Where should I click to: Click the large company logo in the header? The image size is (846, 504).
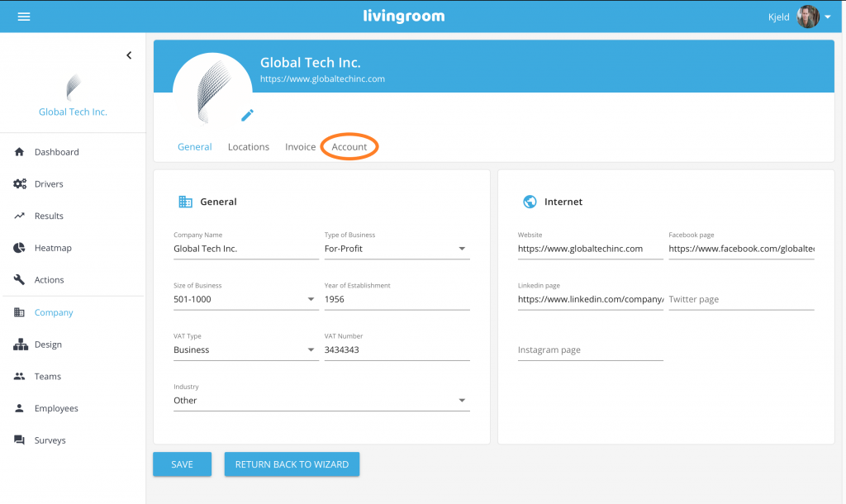[212, 91]
